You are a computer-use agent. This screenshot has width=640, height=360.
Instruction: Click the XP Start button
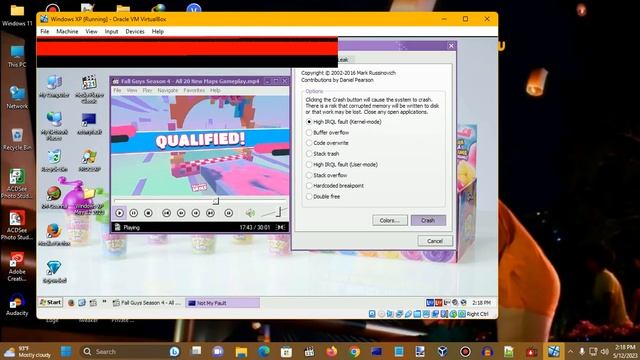click(x=51, y=302)
